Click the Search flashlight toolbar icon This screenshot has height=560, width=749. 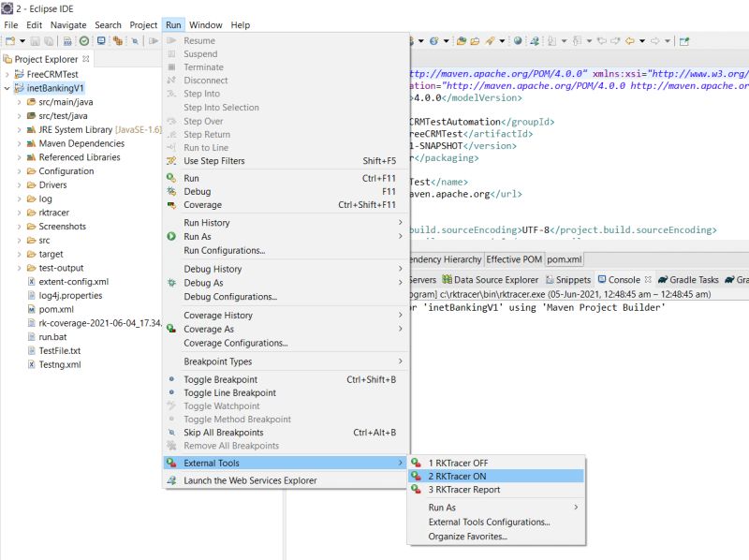coord(489,40)
